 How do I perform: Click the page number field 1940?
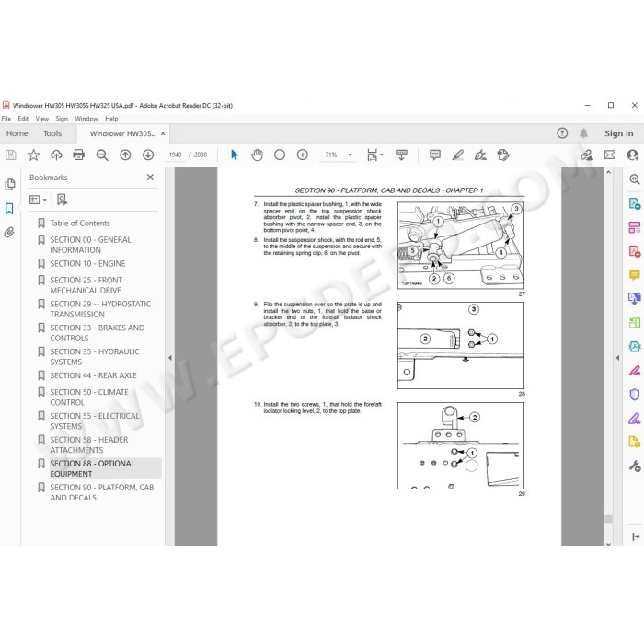[x=175, y=155]
